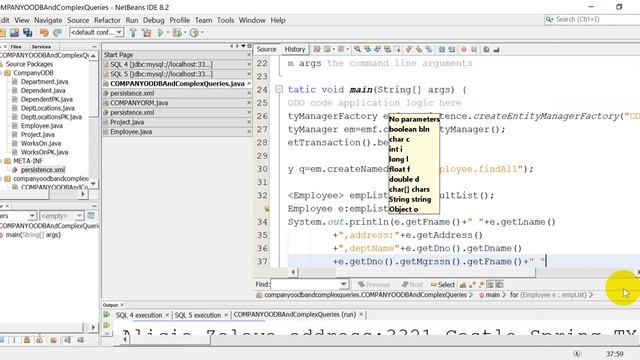Click the Profile Project toolbar icon
Screen dimensions: 640x360
click(194, 33)
